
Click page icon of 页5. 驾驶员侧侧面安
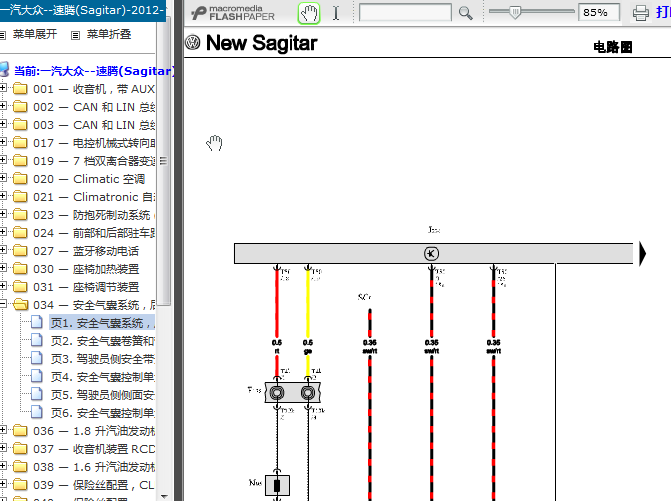click(x=37, y=394)
